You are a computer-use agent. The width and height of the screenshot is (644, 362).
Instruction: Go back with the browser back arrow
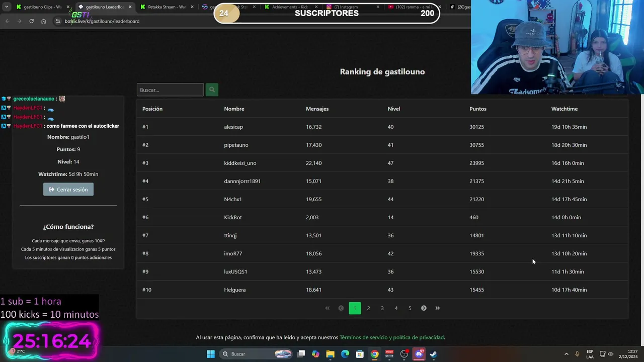(7, 21)
